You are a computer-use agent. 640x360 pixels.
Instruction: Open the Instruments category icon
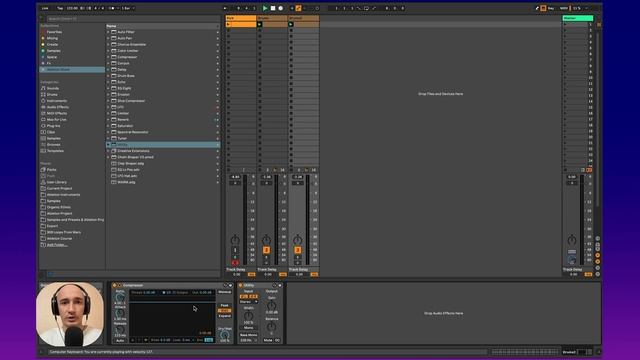point(43,101)
